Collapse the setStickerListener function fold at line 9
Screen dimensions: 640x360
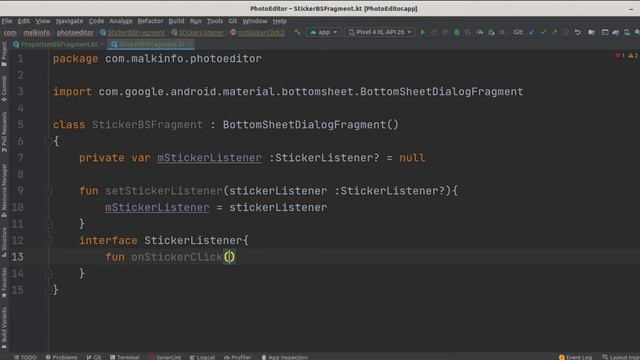point(48,191)
